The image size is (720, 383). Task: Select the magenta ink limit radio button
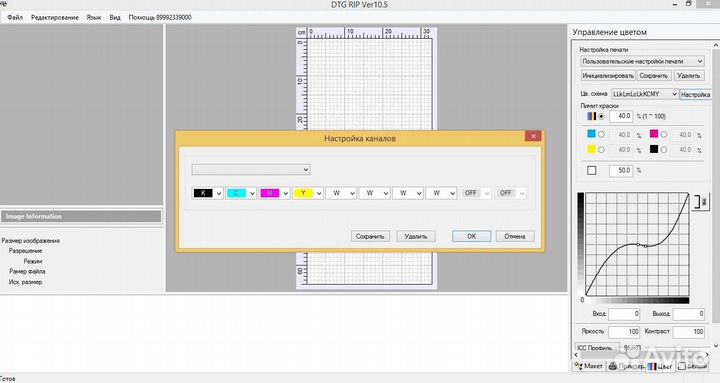pyautogui.click(x=664, y=135)
